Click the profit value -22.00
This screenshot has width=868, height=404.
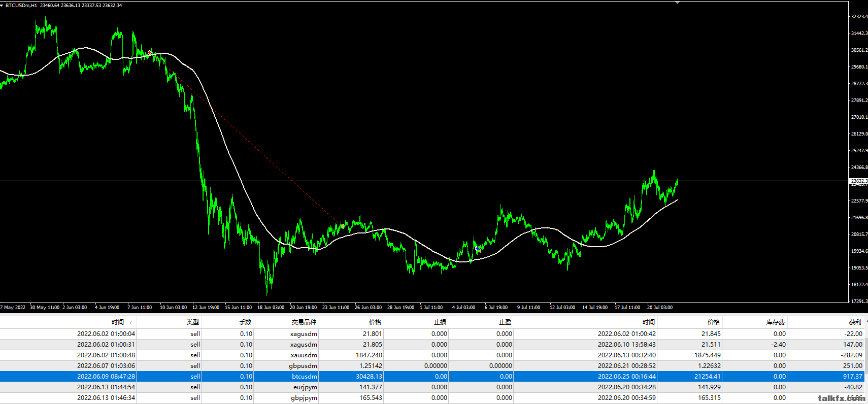853,333
